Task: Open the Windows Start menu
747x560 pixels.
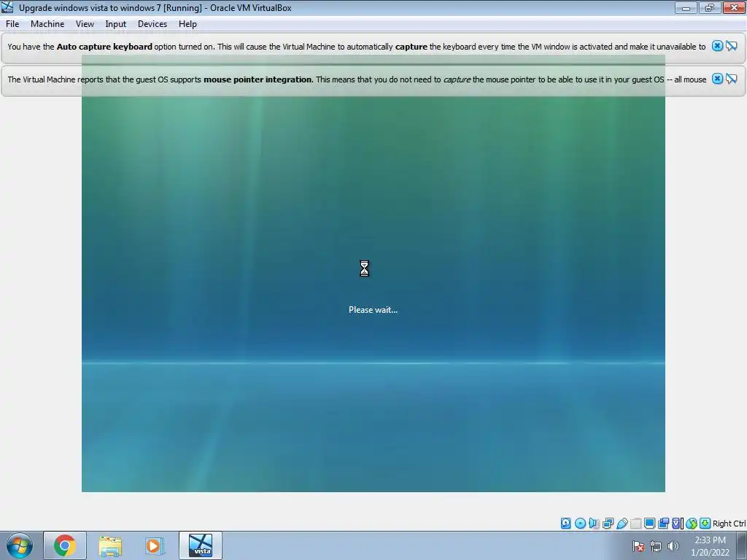Action: click(x=20, y=545)
